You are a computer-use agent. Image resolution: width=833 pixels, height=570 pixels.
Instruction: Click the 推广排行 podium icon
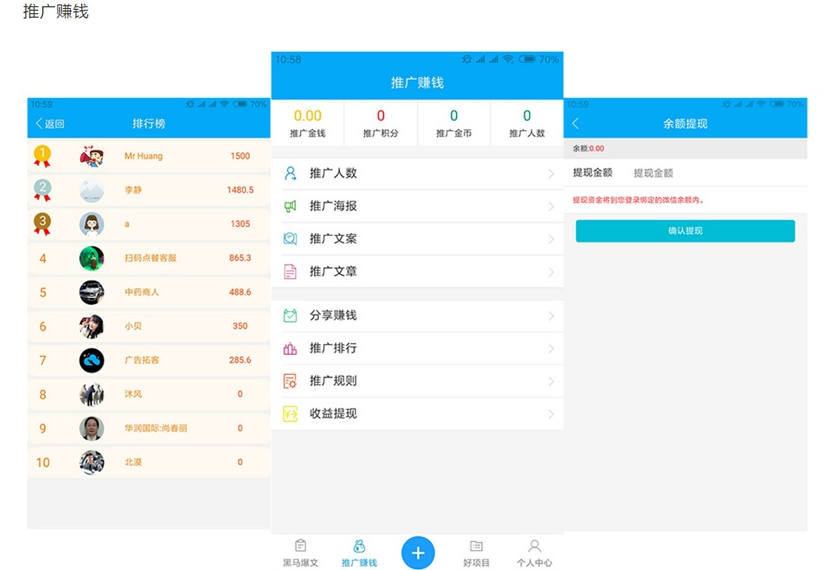(290, 348)
